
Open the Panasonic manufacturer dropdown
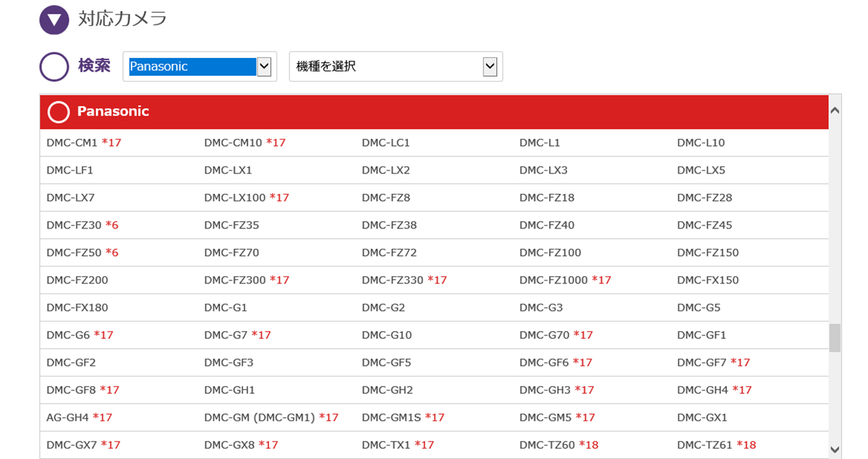pyautogui.click(x=200, y=67)
